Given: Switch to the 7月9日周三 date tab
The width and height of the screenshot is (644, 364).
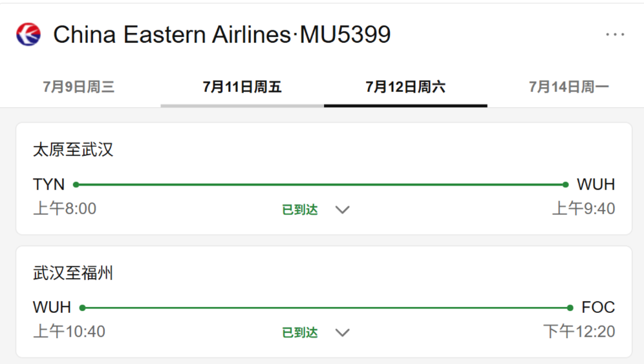Looking at the screenshot, I should tap(79, 87).
